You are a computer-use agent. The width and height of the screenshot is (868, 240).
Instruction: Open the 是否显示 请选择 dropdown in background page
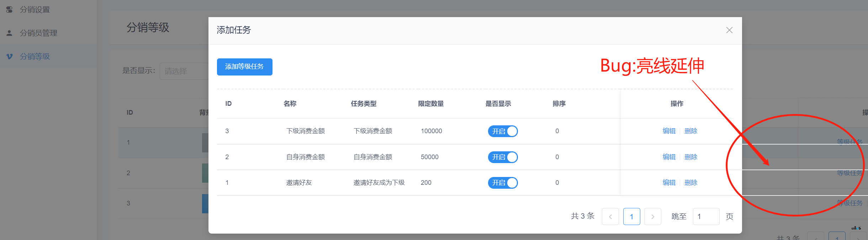pyautogui.click(x=184, y=71)
